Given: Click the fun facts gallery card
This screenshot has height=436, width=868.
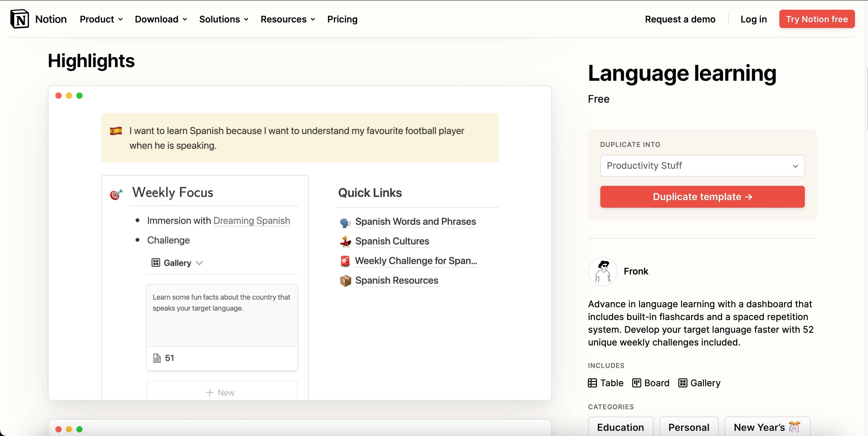Looking at the screenshot, I should tap(222, 315).
